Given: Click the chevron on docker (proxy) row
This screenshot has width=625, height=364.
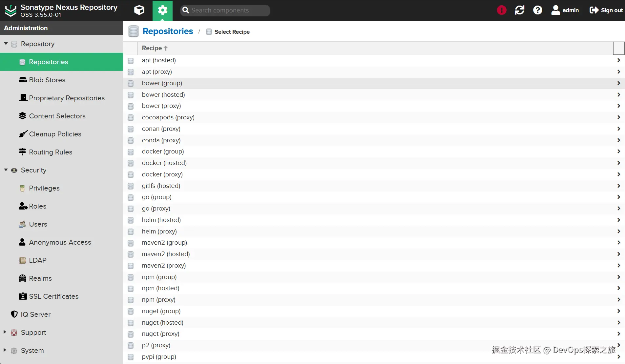Looking at the screenshot, I should coord(618,174).
